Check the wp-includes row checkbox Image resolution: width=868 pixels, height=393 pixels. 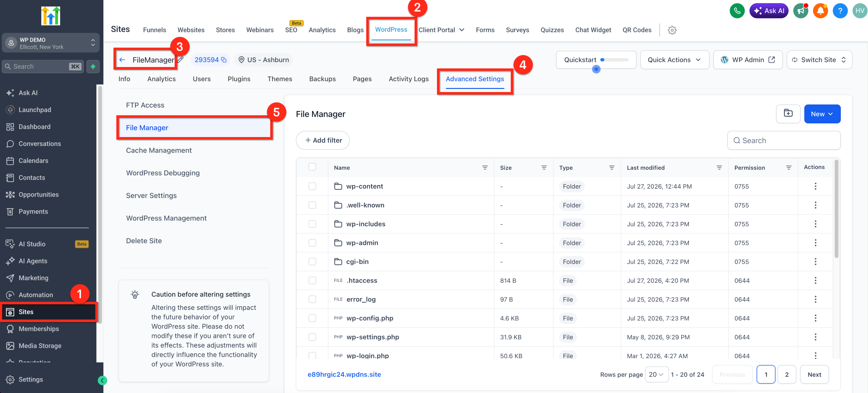tap(312, 224)
